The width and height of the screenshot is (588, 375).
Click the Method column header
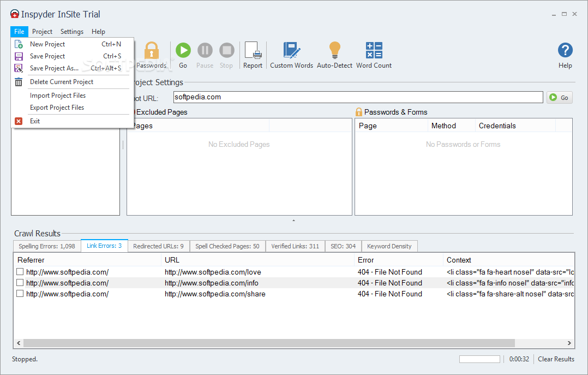[x=452, y=126]
